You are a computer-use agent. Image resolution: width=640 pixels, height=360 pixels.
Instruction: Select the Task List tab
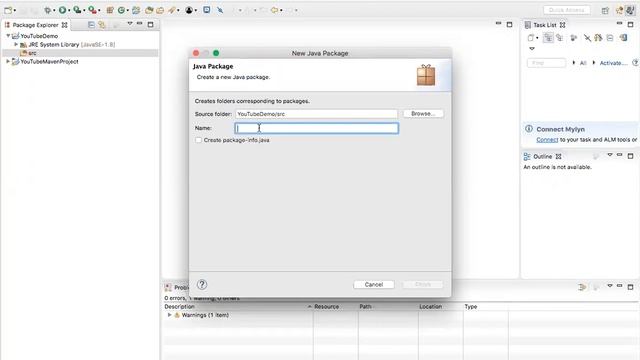544,25
